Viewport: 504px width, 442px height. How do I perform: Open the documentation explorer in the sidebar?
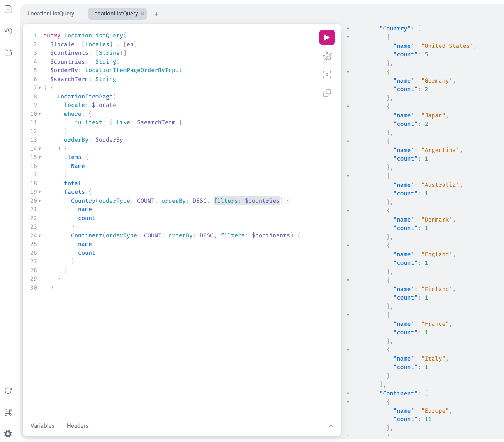pyautogui.click(x=8, y=10)
